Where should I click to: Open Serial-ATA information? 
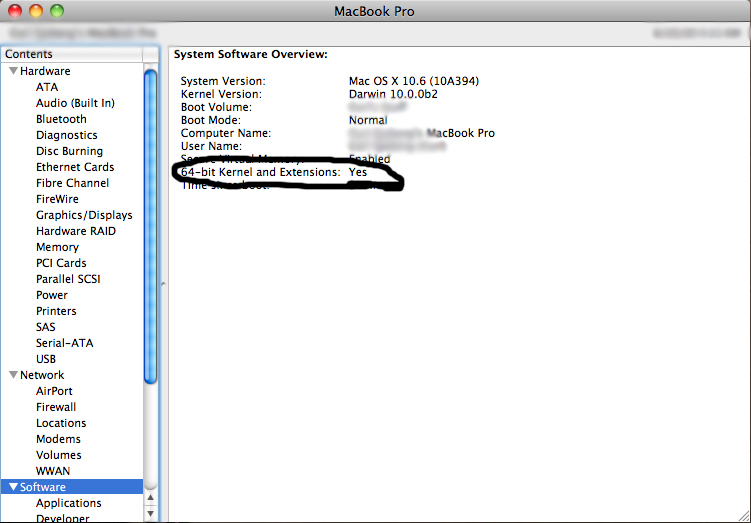(x=65, y=343)
